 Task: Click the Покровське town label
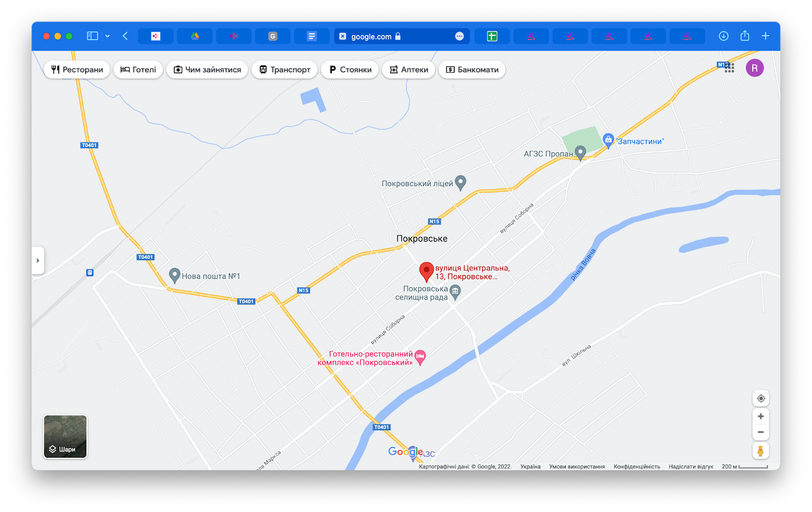(x=422, y=238)
